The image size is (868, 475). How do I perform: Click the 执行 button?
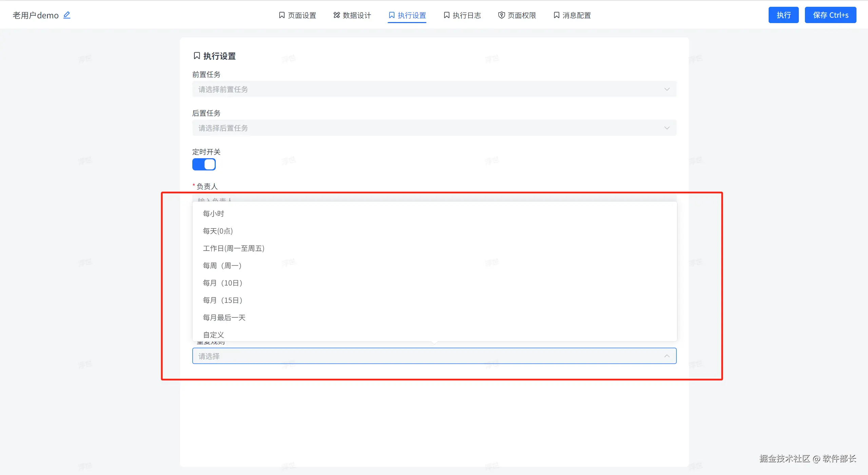click(x=783, y=15)
